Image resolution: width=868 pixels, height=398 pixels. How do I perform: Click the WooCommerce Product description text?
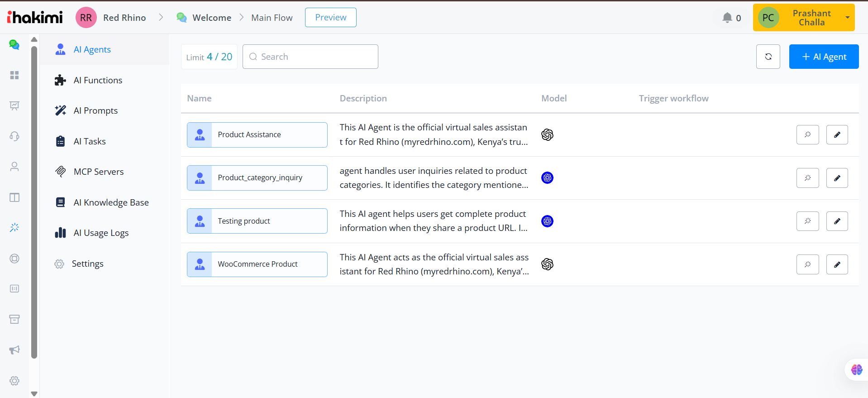[x=434, y=264]
